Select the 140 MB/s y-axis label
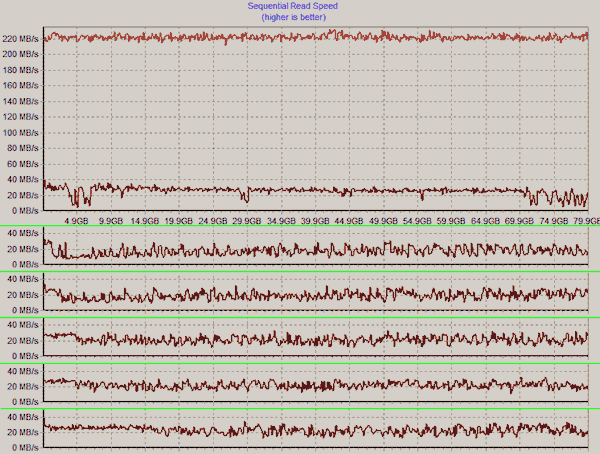600x454 pixels. 21,101
